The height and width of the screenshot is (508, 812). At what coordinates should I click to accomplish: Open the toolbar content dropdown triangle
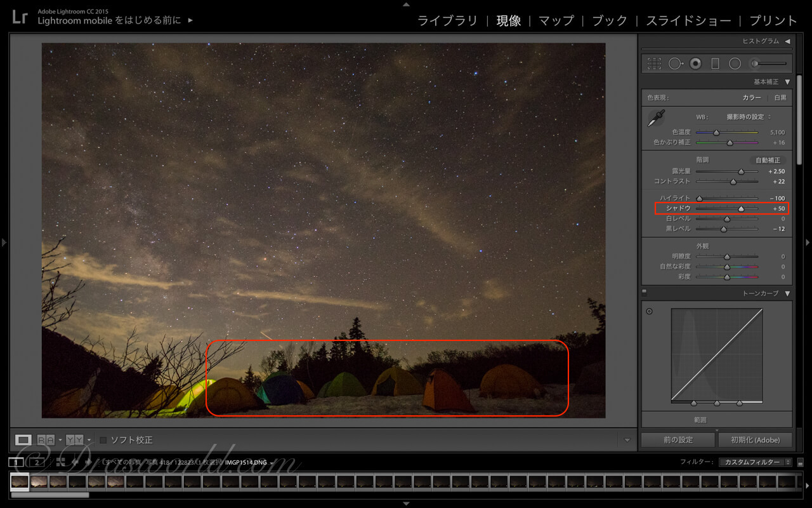tap(627, 440)
